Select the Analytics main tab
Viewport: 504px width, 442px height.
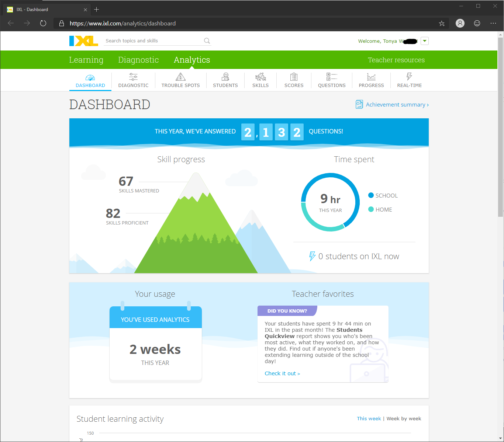(x=192, y=60)
